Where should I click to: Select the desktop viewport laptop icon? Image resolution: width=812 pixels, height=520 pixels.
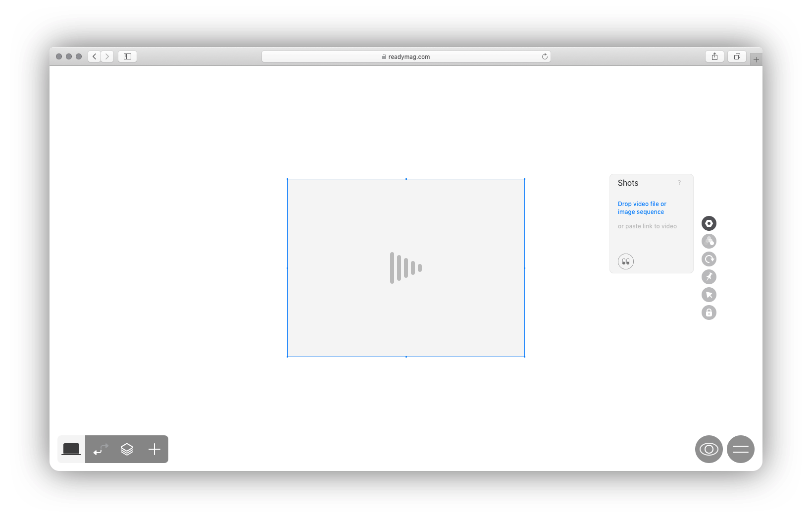pos(71,449)
